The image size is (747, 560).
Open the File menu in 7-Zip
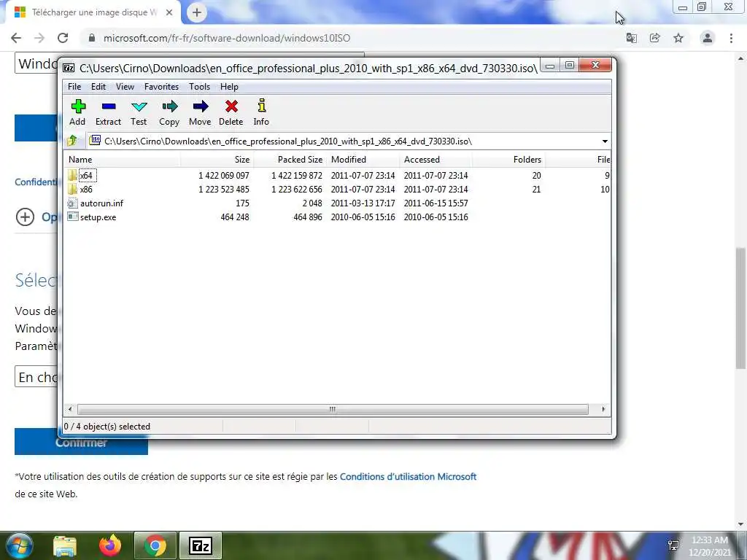(x=74, y=87)
